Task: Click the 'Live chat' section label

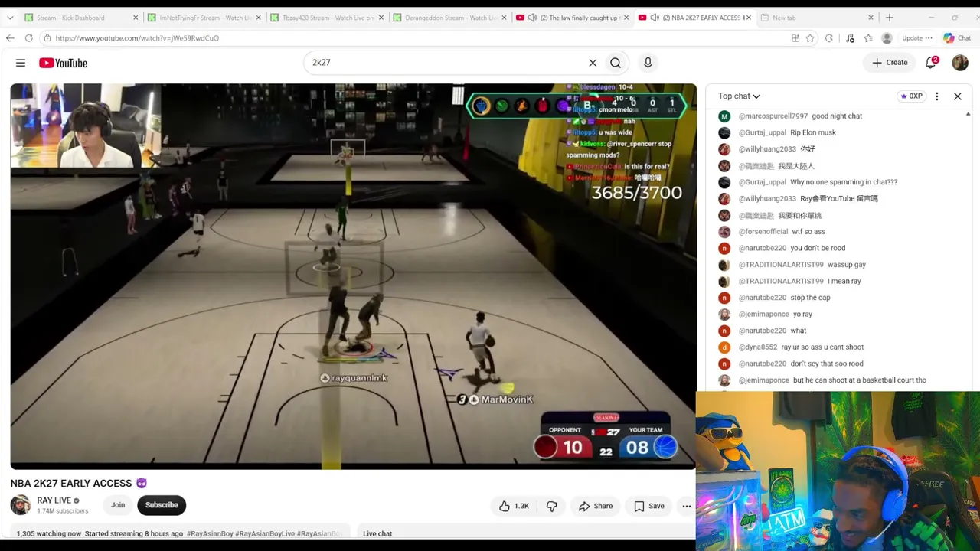Action: 377,533
